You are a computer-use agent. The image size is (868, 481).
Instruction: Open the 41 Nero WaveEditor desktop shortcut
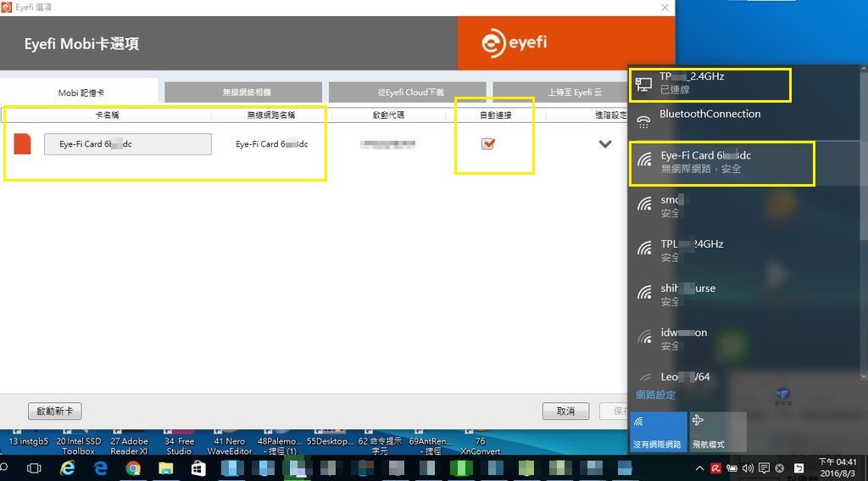pyautogui.click(x=230, y=444)
